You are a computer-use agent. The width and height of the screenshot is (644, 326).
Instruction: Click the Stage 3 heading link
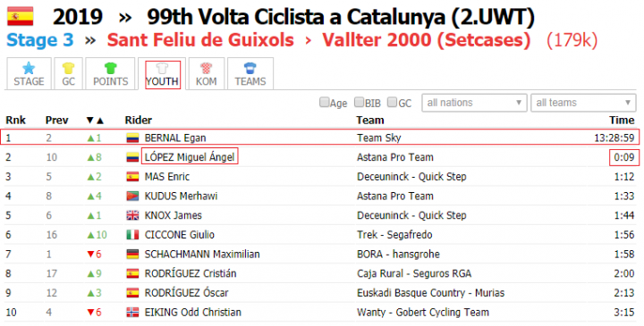[x=40, y=40]
